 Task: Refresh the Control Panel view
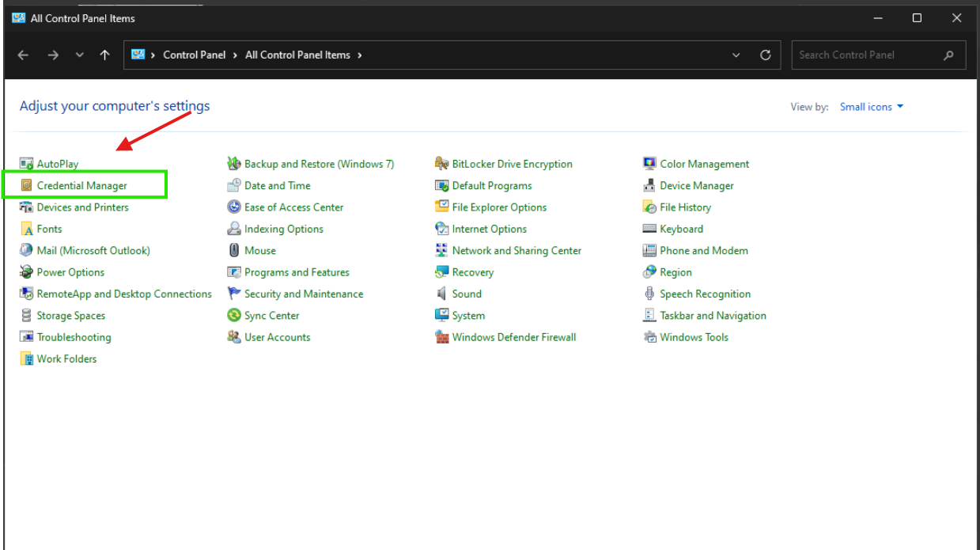click(x=765, y=55)
